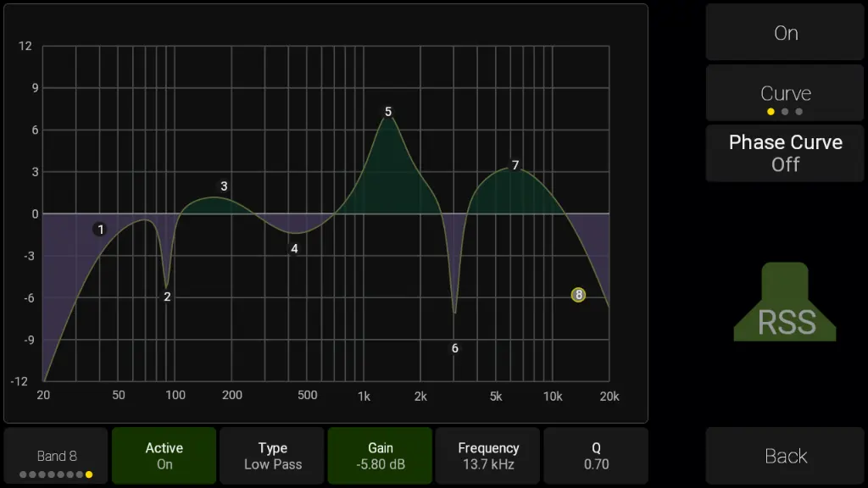Select the Q 0.70 parameter
Image resolution: width=868 pixels, height=488 pixels.
point(596,456)
